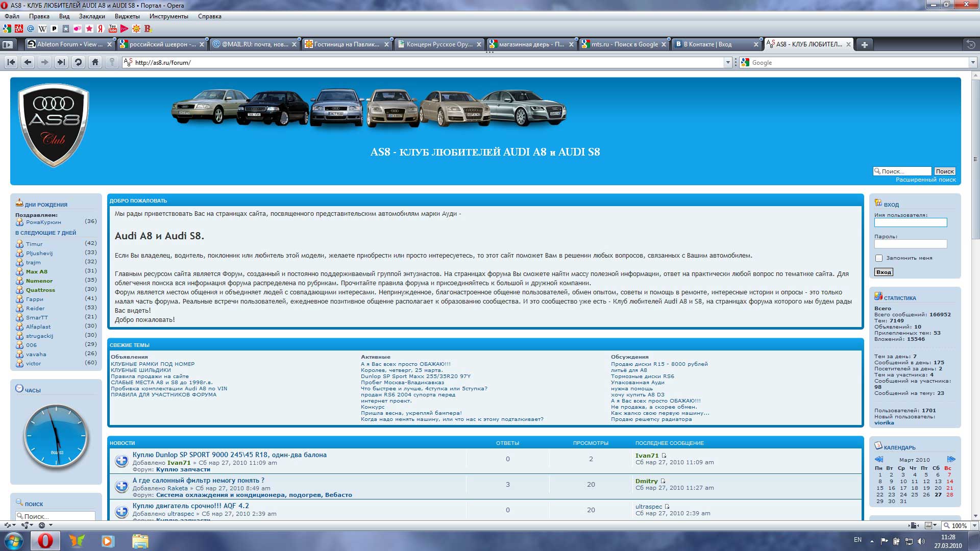Viewport: 980px width, 551px height.
Task: Open the Закладки menu
Action: [92, 16]
